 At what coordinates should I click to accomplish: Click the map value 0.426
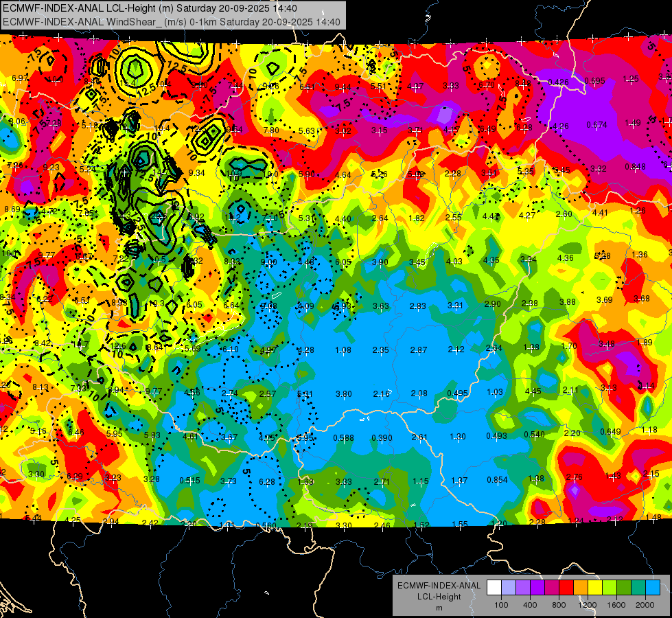[x=559, y=82]
